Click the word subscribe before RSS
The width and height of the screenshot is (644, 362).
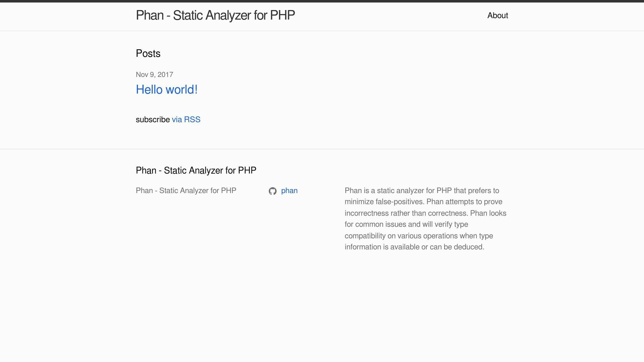(x=153, y=120)
